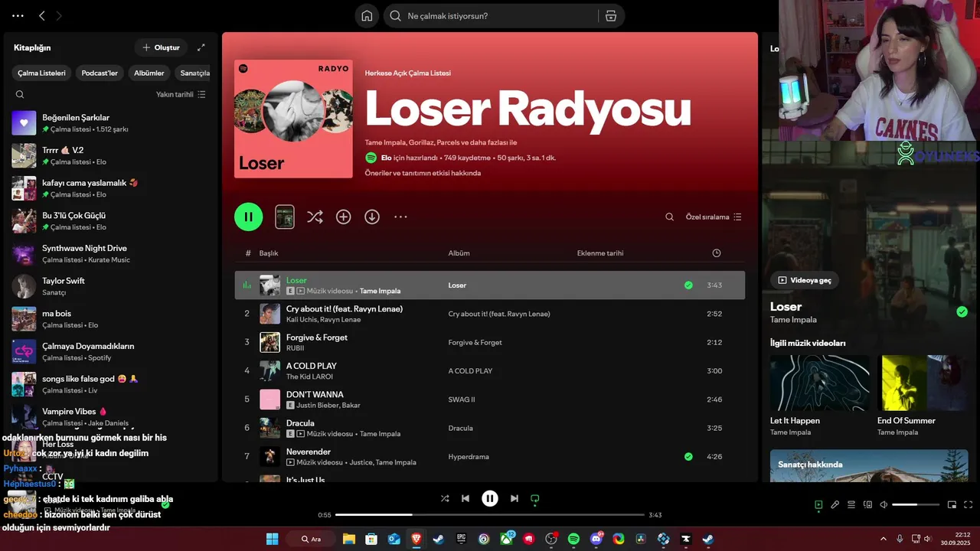
Task: Open the Taylor Swift artist entry
Action: (111, 286)
